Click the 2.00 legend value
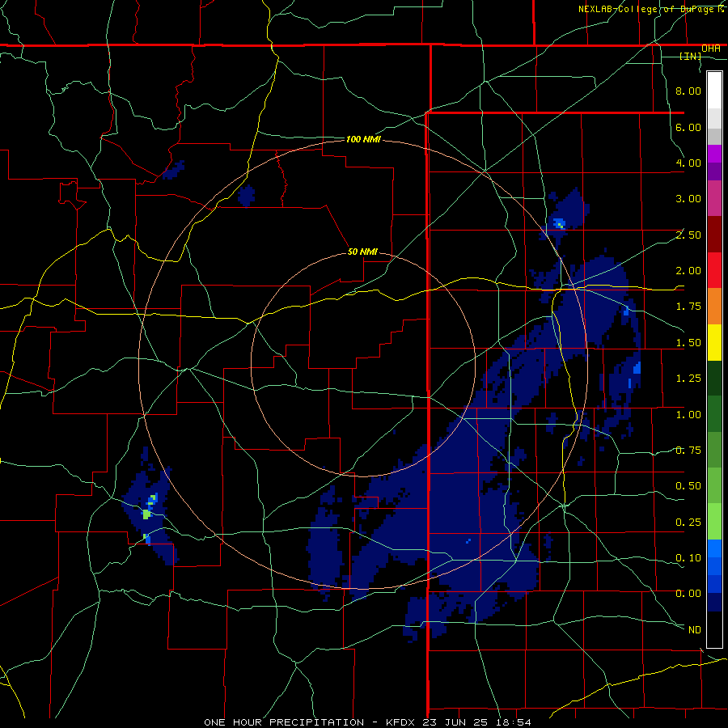The width and height of the screenshot is (728, 728). (688, 271)
